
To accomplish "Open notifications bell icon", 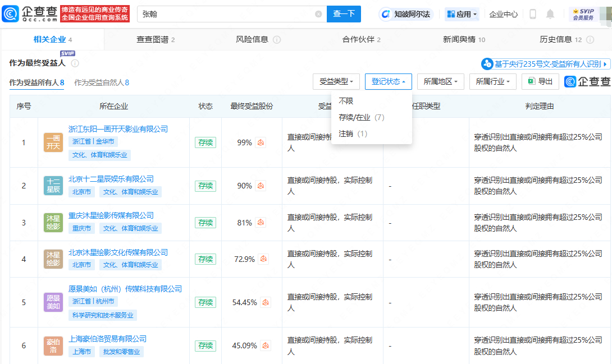I will (x=550, y=14).
